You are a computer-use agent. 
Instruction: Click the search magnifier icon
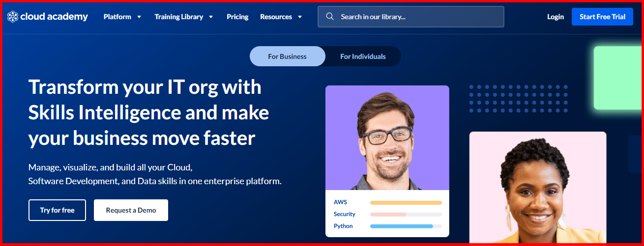click(330, 17)
